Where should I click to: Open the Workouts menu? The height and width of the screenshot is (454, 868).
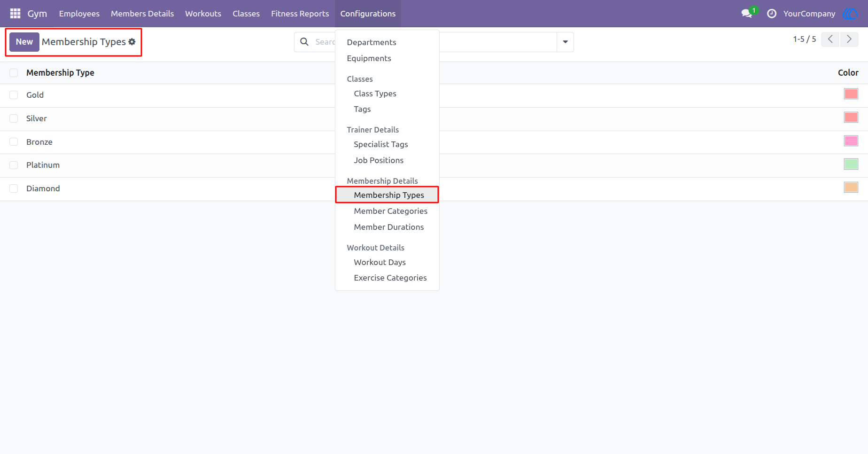click(203, 14)
